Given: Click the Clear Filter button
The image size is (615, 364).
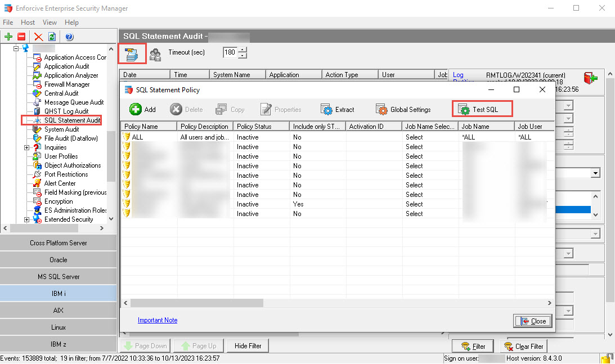Looking at the screenshot, I should [x=523, y=346].
